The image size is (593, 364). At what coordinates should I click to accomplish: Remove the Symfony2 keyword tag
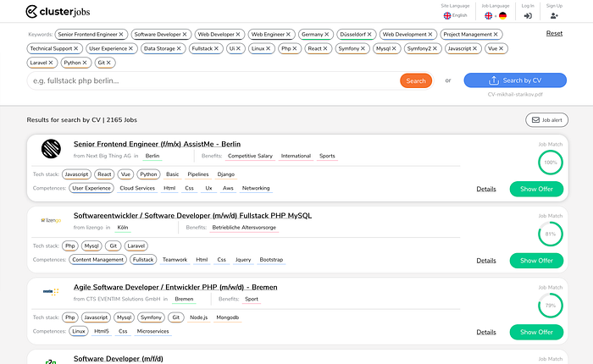pos(435,48)
